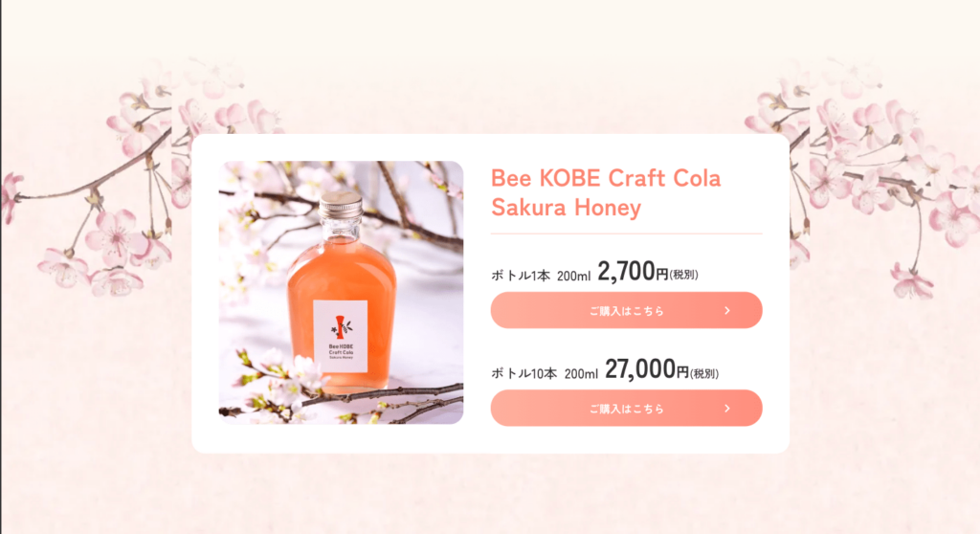Click the (税別) note beside 2,700円
Screen dimensions: 980x534
point(683,275)
